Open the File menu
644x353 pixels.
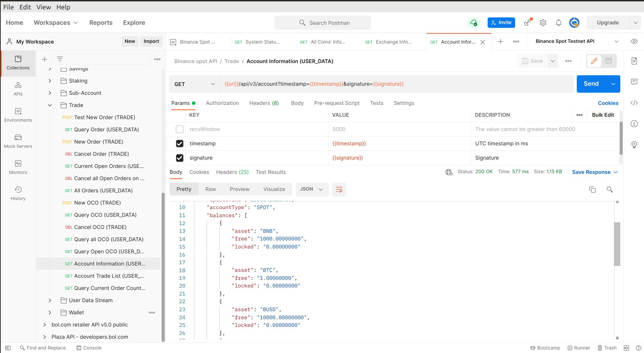tap(9, 7)
